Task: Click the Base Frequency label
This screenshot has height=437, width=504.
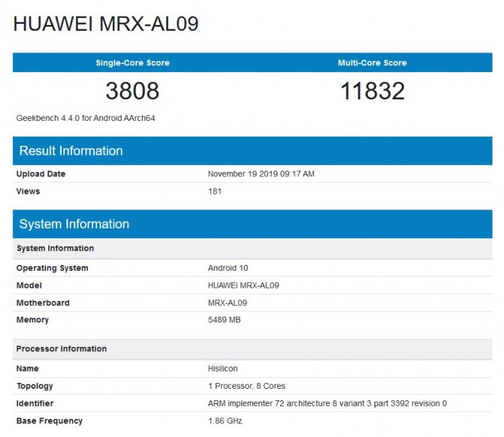Action: (49, 421)
